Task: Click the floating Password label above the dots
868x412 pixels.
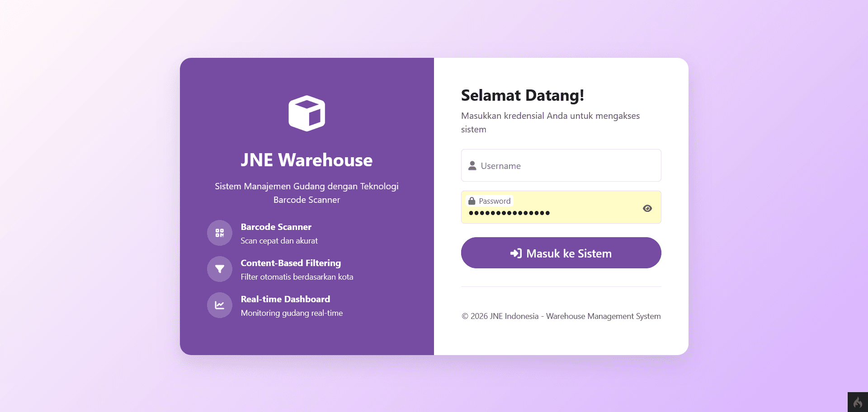Action: tap(495, 201)
